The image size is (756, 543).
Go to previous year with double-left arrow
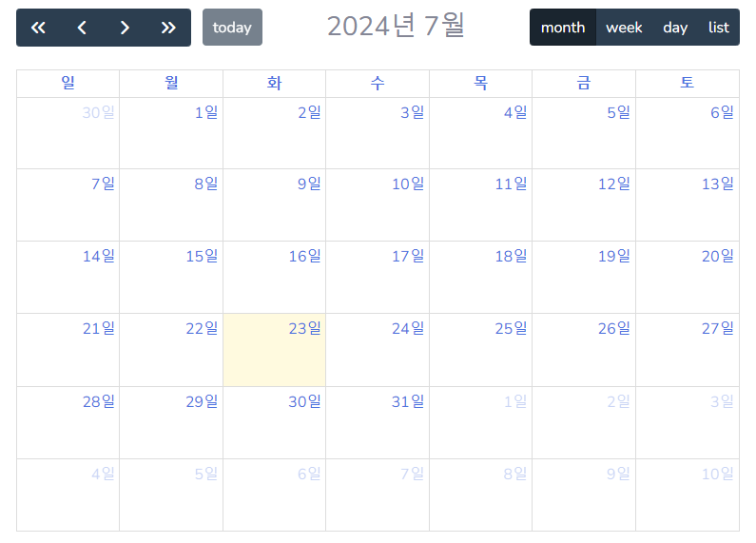(38, 28)
